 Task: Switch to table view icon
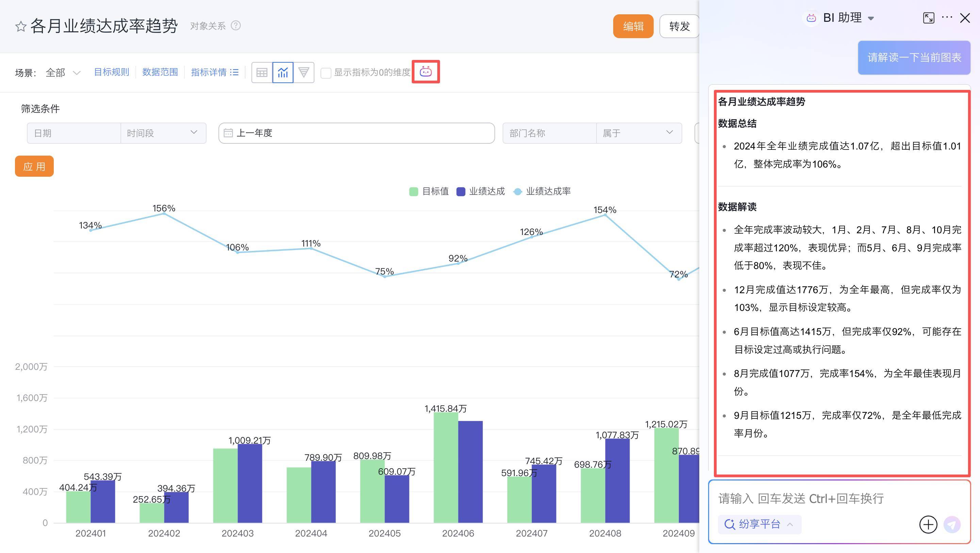point(262,72)
